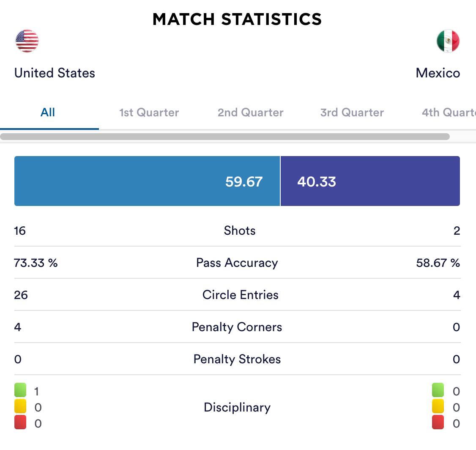Click the Penalty Corners stat row label
This screenshot has height=450, width=476.
pos(237,327)
